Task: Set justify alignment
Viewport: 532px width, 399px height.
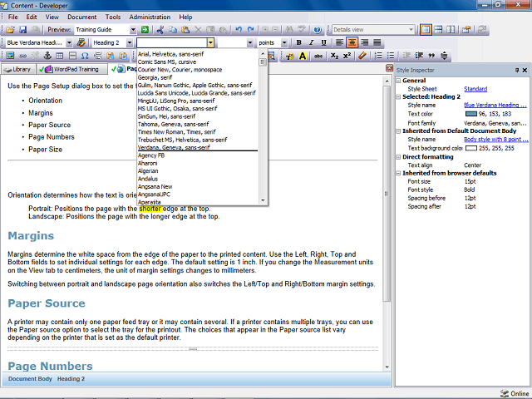Action: (377, 42)
